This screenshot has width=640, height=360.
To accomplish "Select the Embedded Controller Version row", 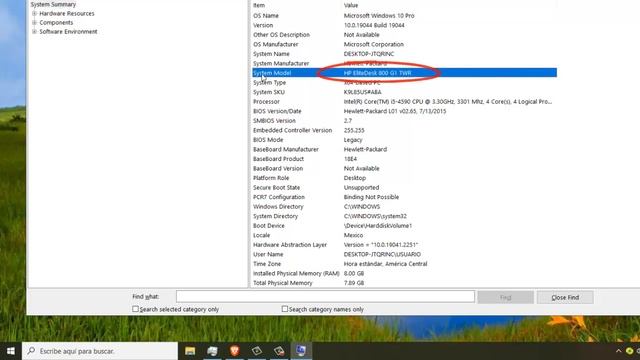I will (404, 130).
